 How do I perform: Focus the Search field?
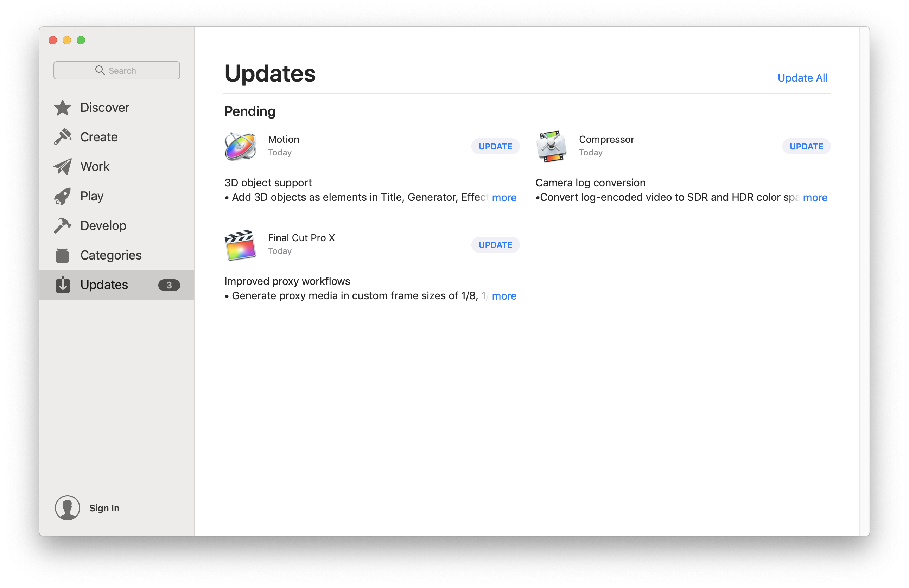117,71
